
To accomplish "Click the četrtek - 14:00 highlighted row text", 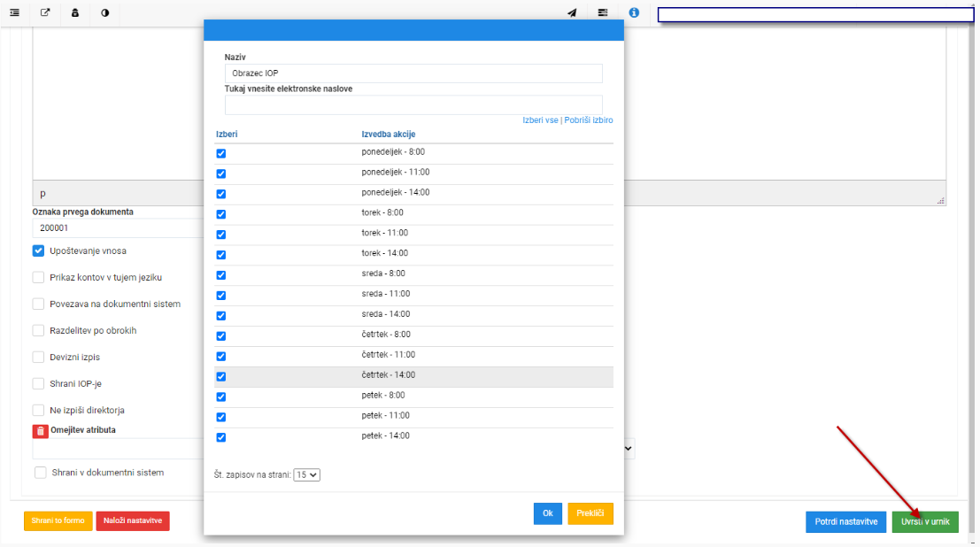I will 388,375.
